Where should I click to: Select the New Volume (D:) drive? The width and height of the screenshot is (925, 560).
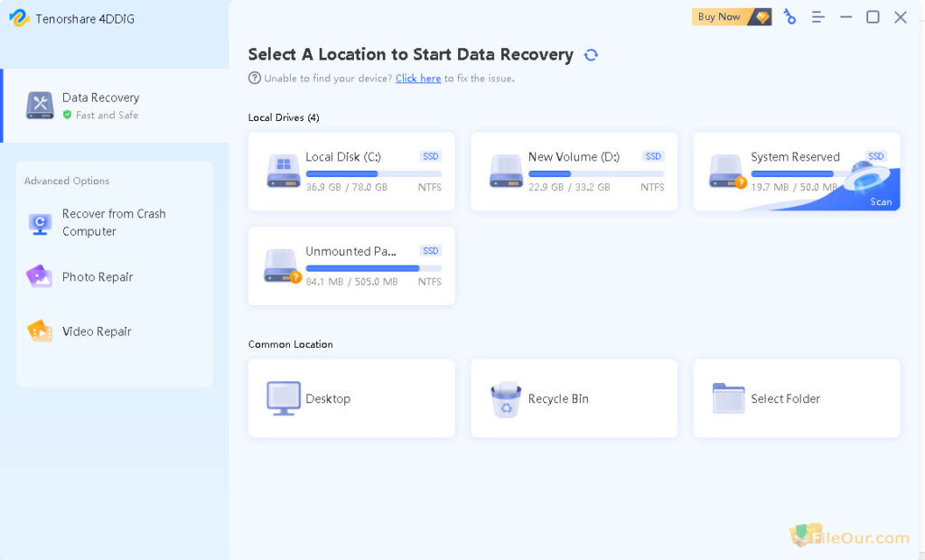point(574,172)
